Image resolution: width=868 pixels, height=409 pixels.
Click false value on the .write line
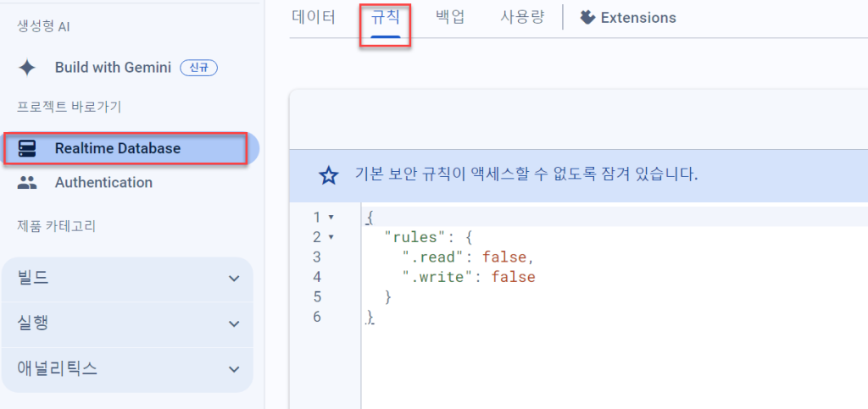click(513, 278)
